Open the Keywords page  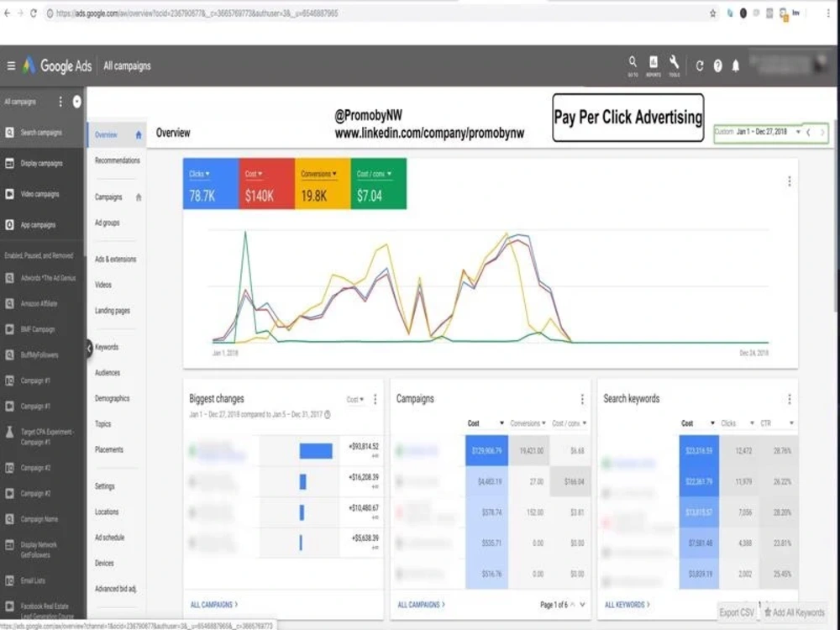coord(107,347)
